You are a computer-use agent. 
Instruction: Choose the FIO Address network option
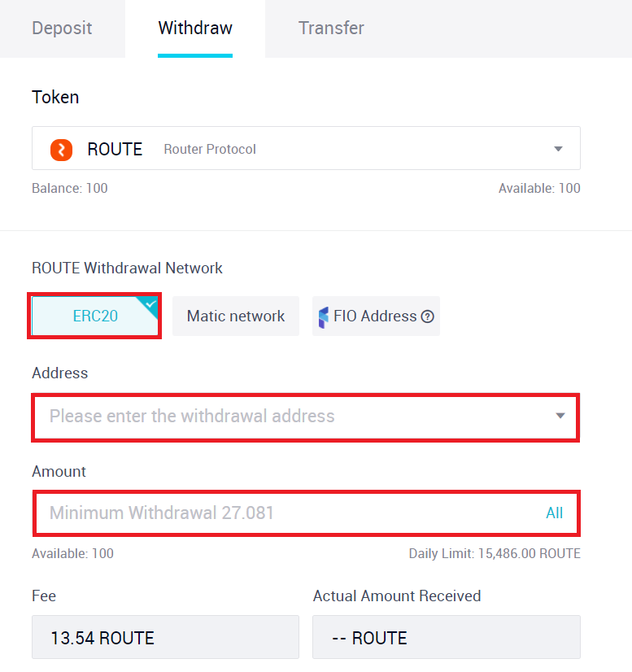coord(376,316)
